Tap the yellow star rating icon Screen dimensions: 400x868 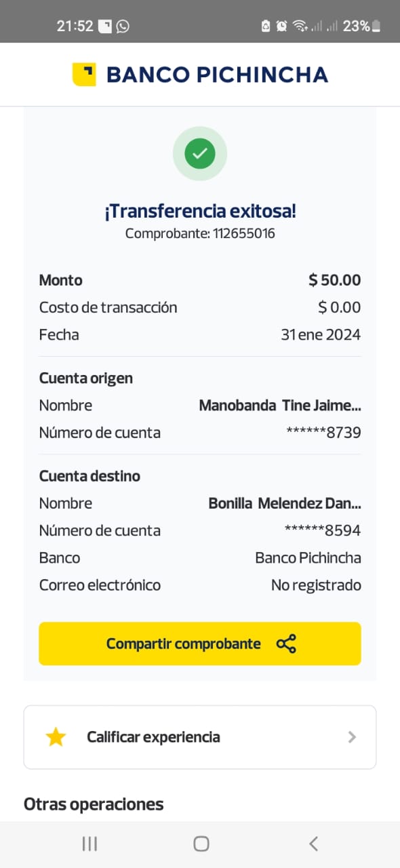pos(56,737)
